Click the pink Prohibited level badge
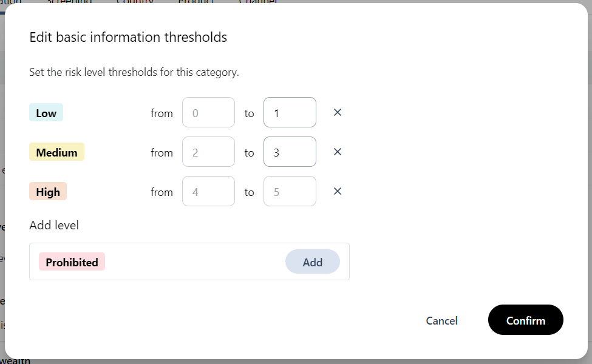The image size is (592, 364). pos(72,262)
